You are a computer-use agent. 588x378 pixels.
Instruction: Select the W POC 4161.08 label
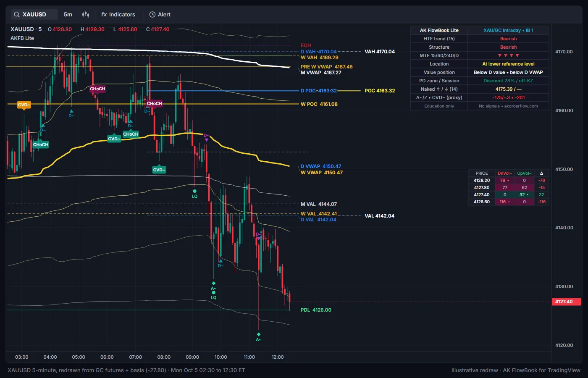(x=319, y=104)
